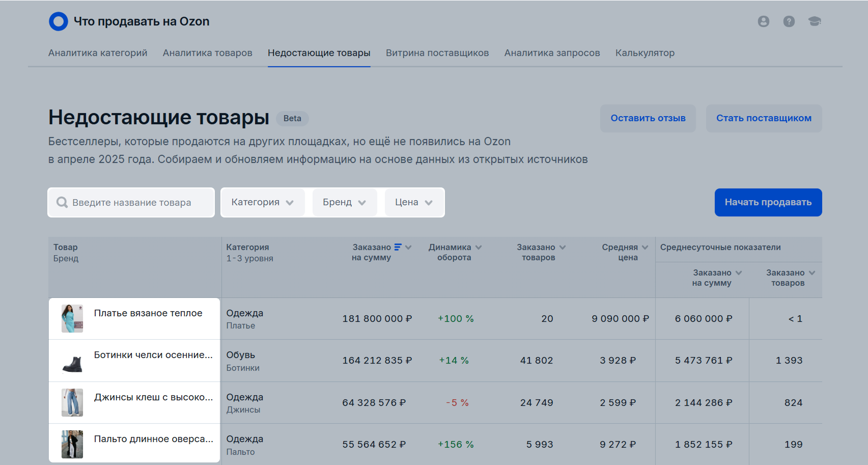Screen dimensions: 868x465
Task: Click product name Джинсы клеш с высоко...
Action: pyautogui.click(x=153, y=397)
